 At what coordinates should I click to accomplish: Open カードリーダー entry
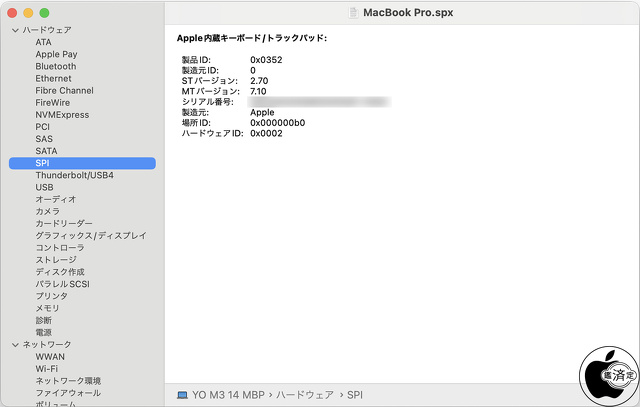[64, 224]
